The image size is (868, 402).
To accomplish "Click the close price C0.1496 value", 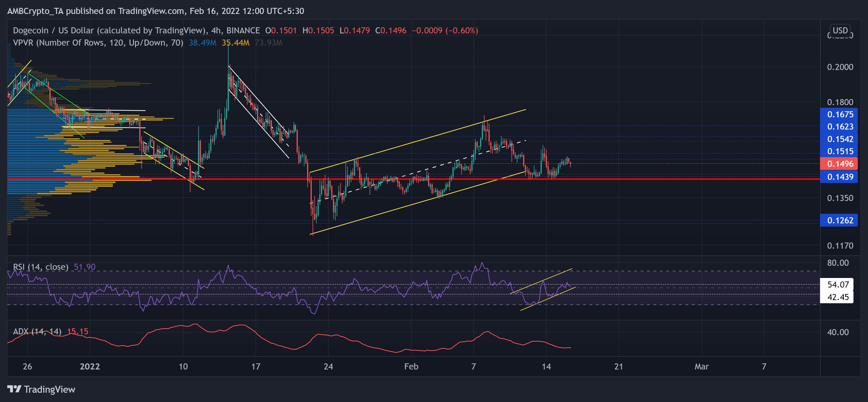I will point(391,30).
